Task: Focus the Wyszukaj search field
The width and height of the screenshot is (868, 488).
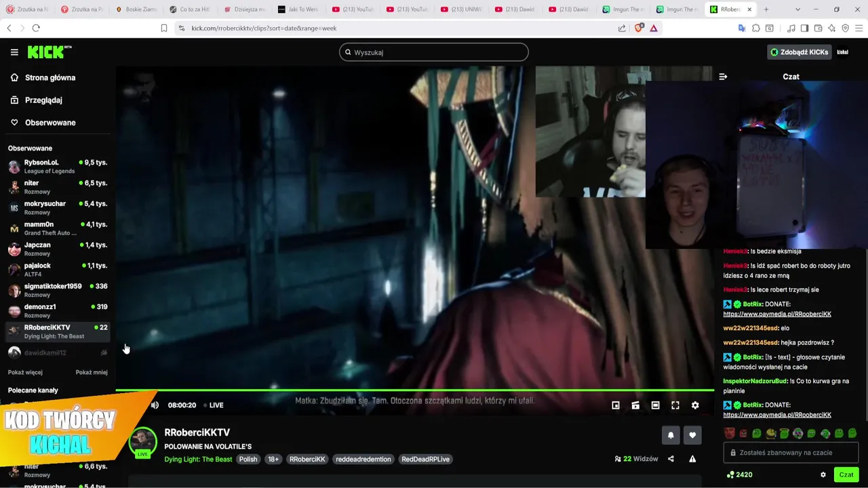Action: pos(434,52)
